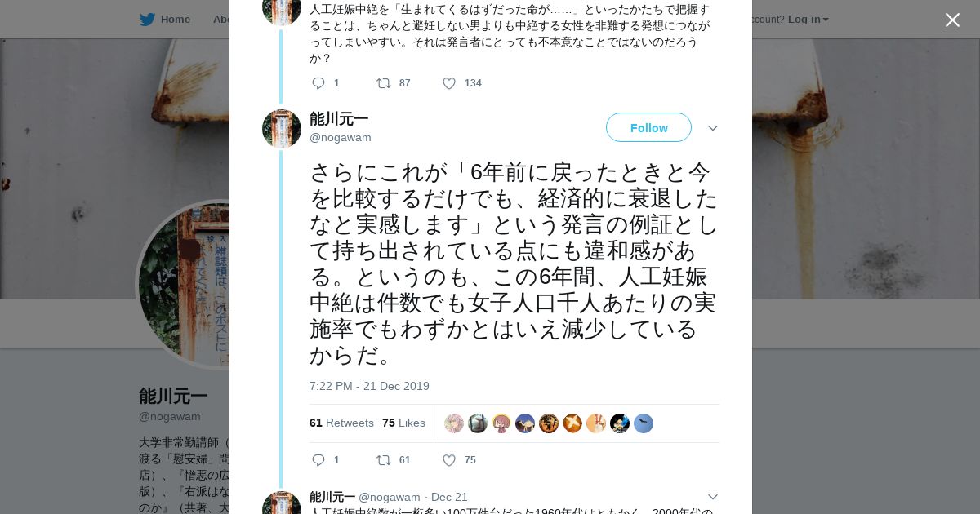The image size is (980, 514).
Task: Expand options chevron on the Dec 21 tweet
Action: click(712, 497)
